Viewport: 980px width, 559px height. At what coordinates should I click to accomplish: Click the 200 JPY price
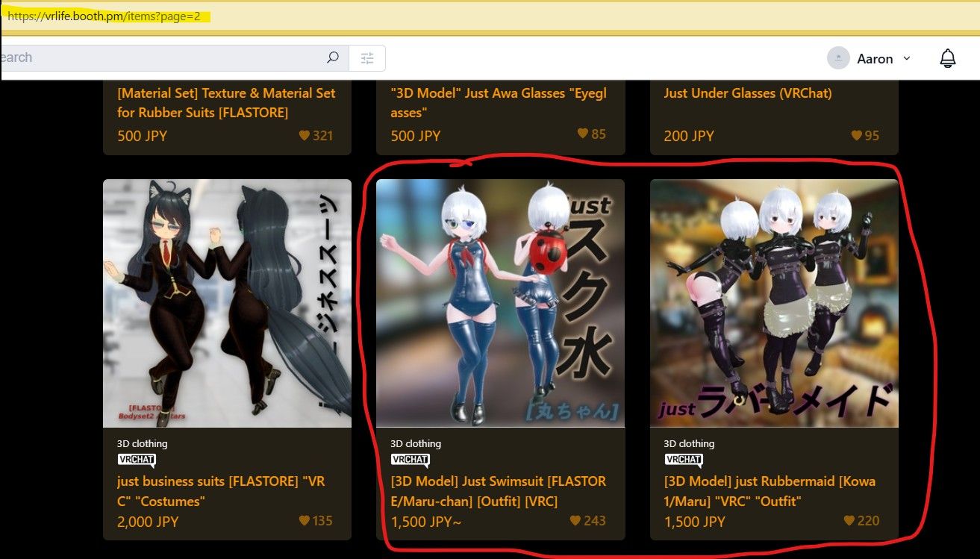[x=689, y=136]
